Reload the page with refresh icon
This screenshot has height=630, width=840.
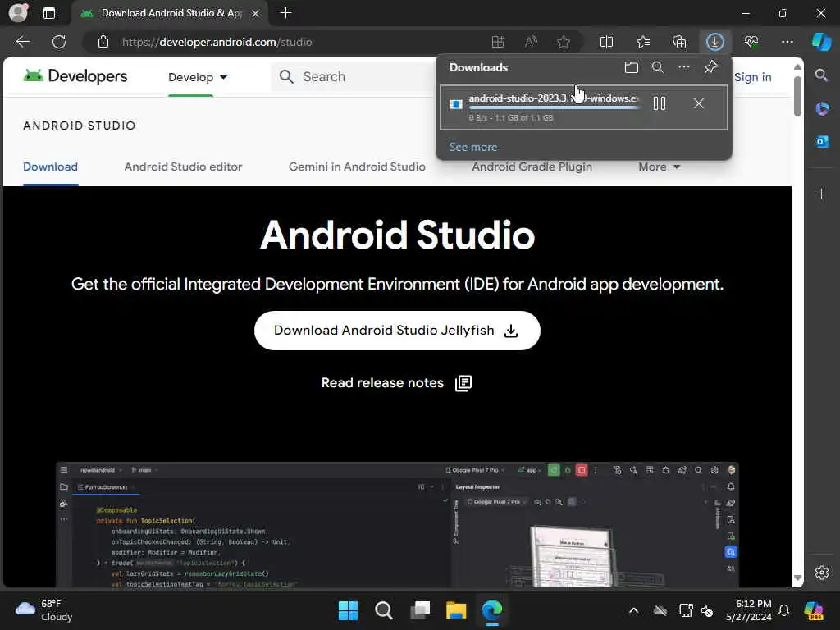click(59, 42)
